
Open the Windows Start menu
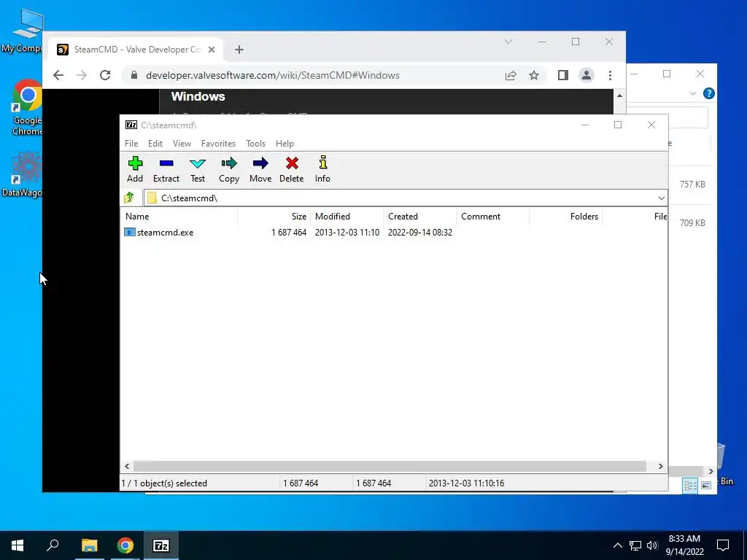18,545
